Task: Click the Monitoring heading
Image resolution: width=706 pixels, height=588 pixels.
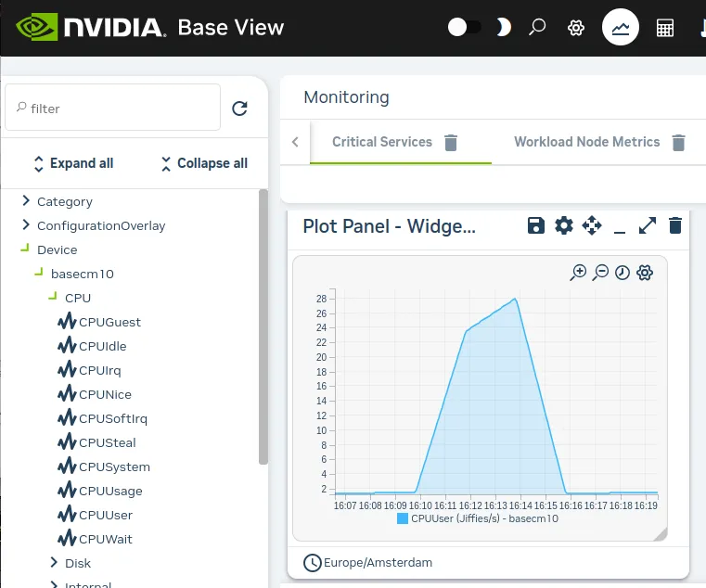Action: point(346,97)
